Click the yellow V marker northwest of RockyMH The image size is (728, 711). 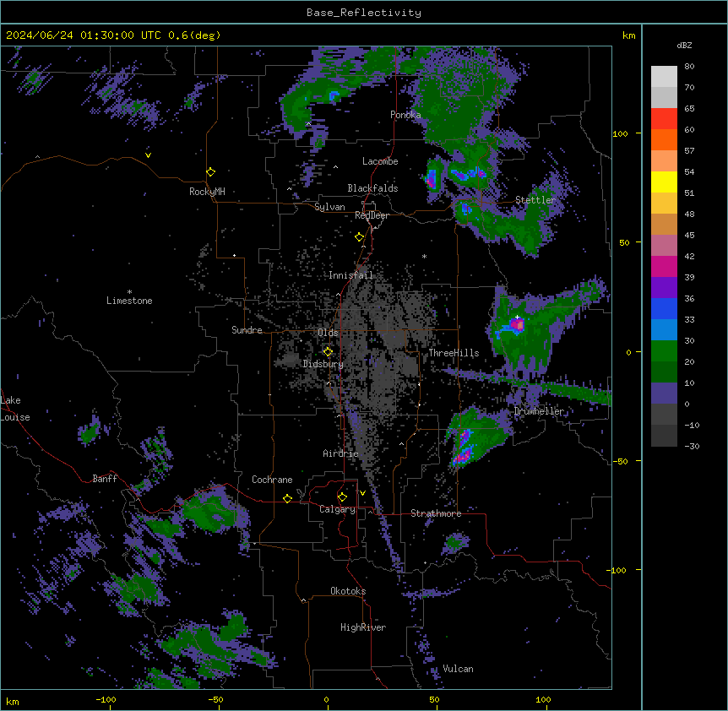coord(148,155)
